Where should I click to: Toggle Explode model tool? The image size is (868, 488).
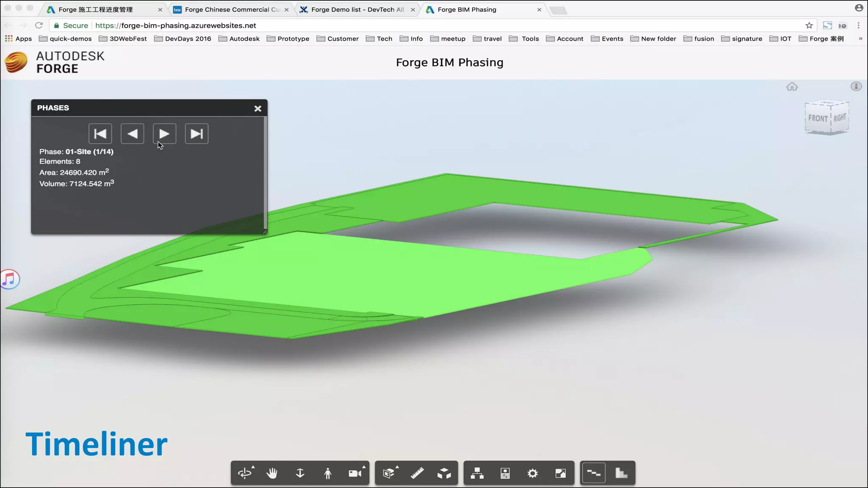coord(444,473)
